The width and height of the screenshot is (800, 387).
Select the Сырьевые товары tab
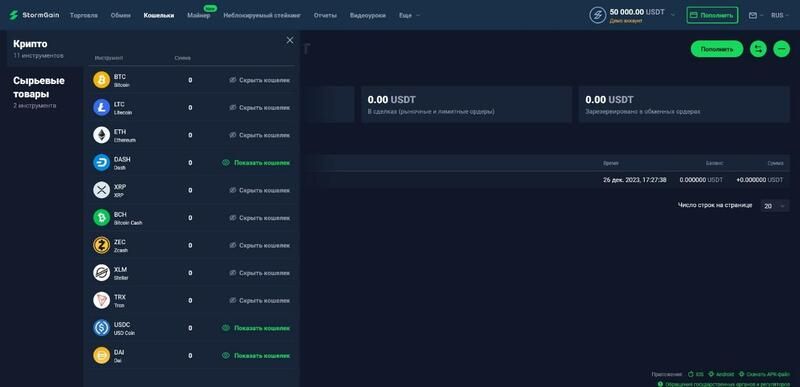pos(45,92)
